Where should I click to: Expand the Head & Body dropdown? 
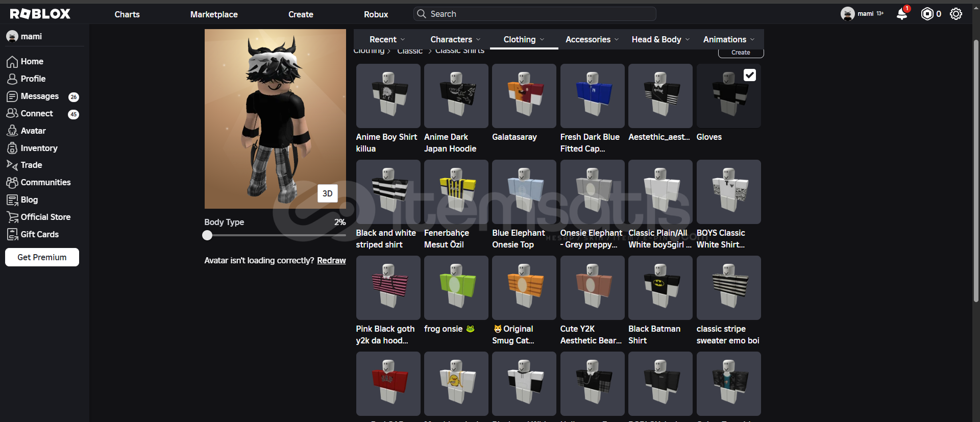(660, 39)
